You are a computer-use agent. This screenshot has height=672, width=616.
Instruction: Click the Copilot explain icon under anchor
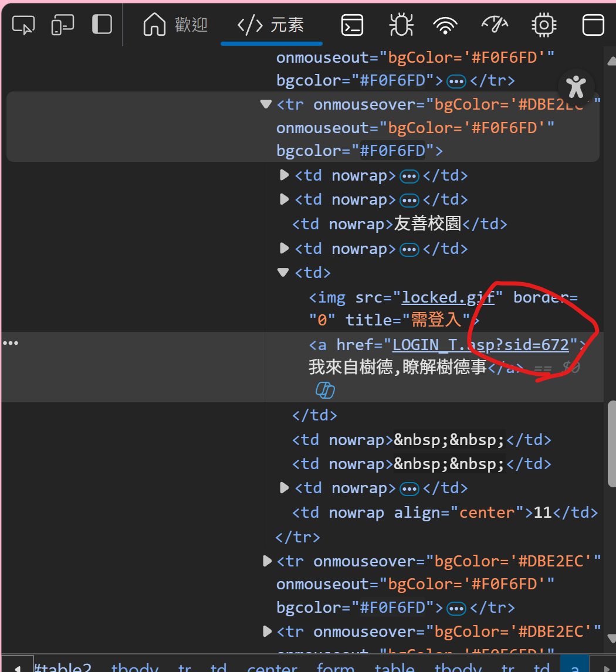[x=325, y=391]
